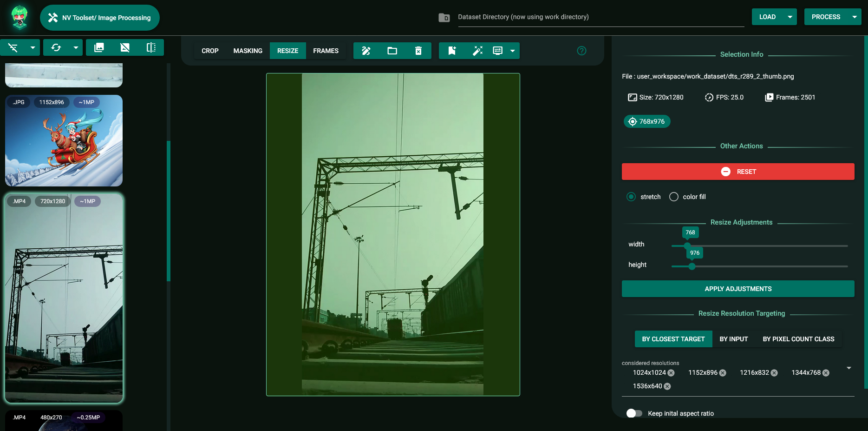This screenshot has height=431, width=868.
Task: Expand the considered resolutions list
Action: click(x=848, y=367)
